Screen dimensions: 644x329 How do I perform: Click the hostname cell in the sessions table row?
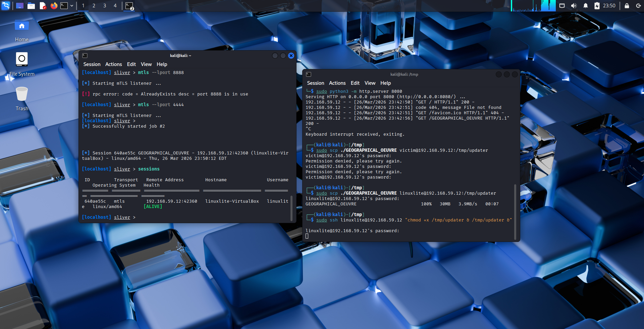pyautogui.click(x=232, y=201)
